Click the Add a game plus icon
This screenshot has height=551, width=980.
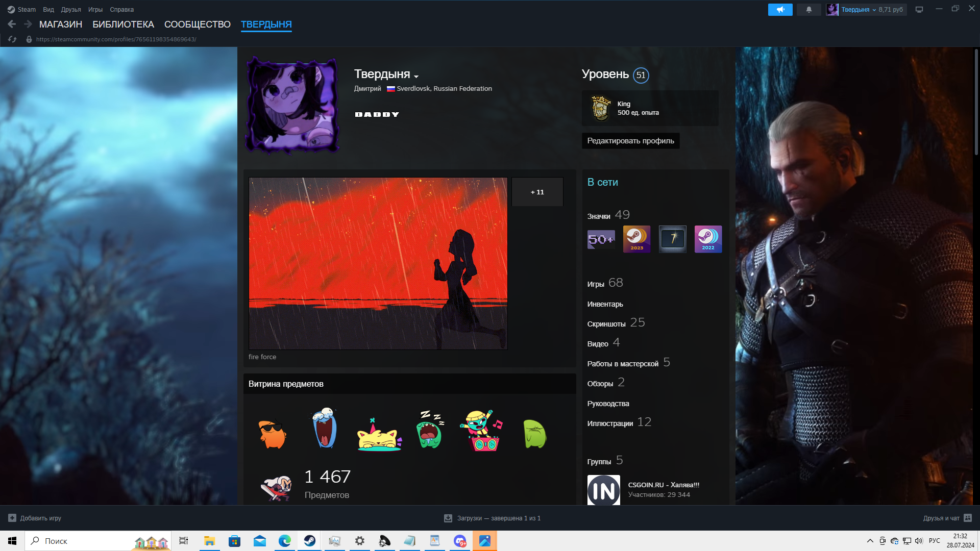coord(12,518)
